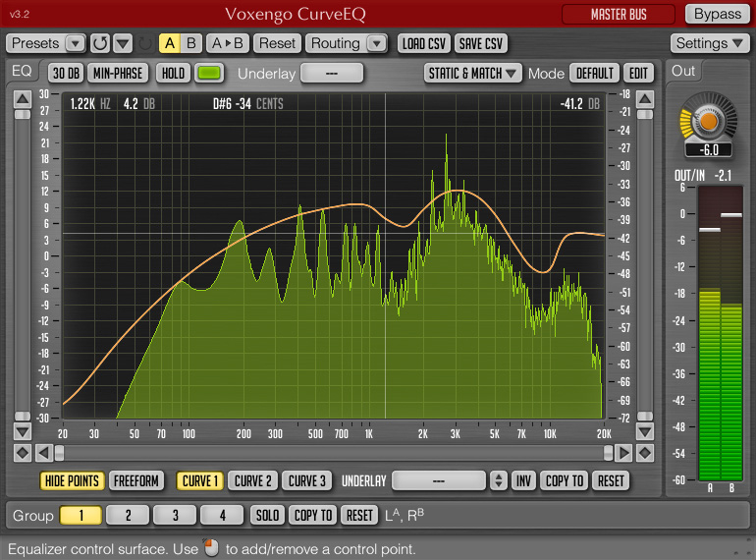Screen dimensions: 756x560
Task: Click the underlay up/down stepper near Inv
Action: (499, 480)
